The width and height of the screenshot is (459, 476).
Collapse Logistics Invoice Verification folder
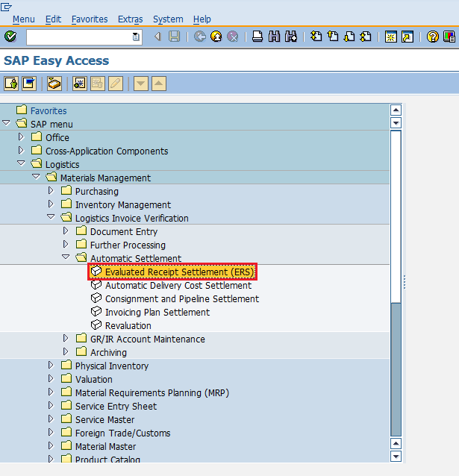click(51, 217)
